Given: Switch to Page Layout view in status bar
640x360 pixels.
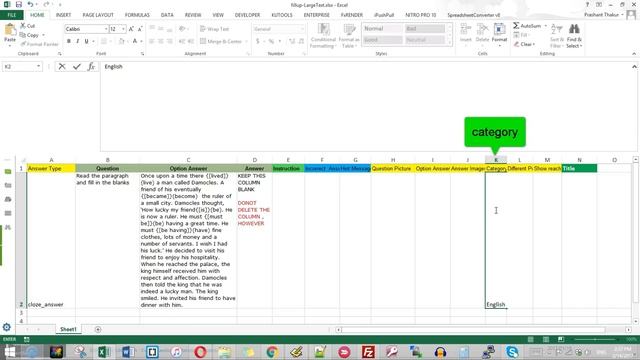Looking at the screenshot, I should pos(546,340).
